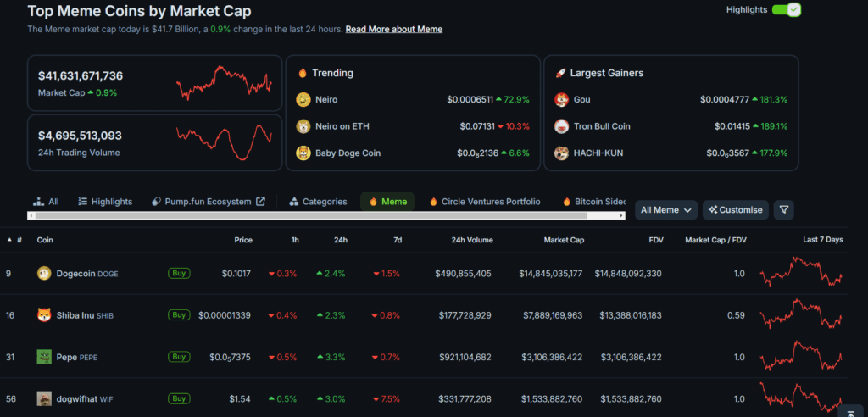Open the filter funnel icon
Screen dimensions: 868x417
coord(784,209)
